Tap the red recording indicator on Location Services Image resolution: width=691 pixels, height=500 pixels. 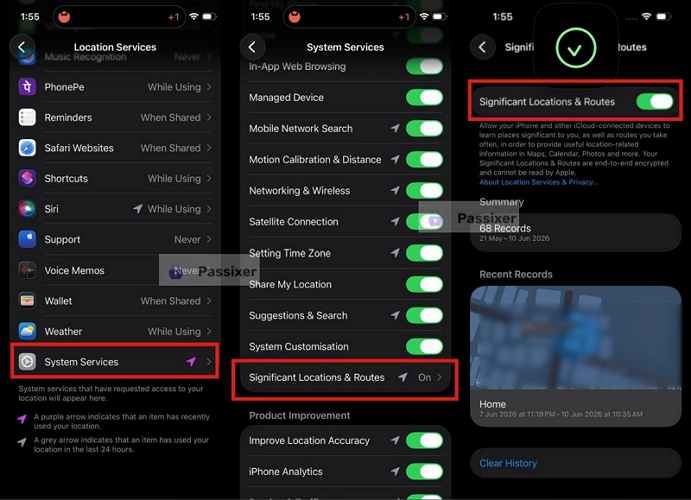click(x=64, y=17)
